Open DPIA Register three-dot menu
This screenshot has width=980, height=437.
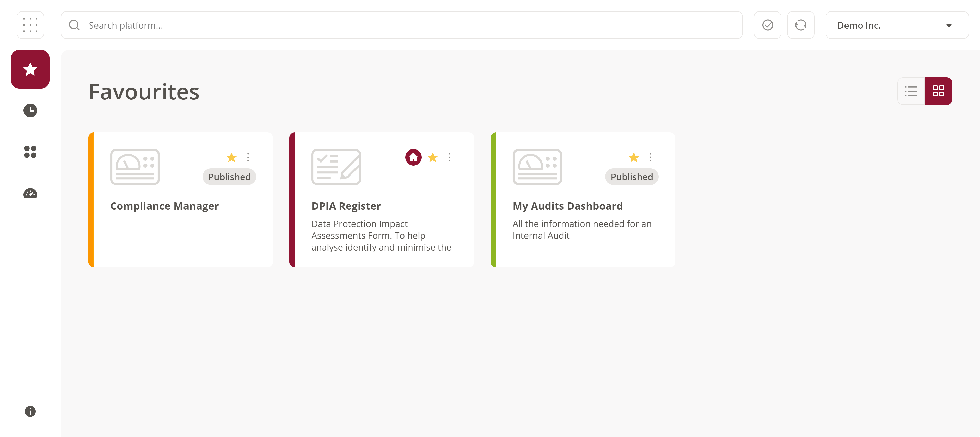449,157
